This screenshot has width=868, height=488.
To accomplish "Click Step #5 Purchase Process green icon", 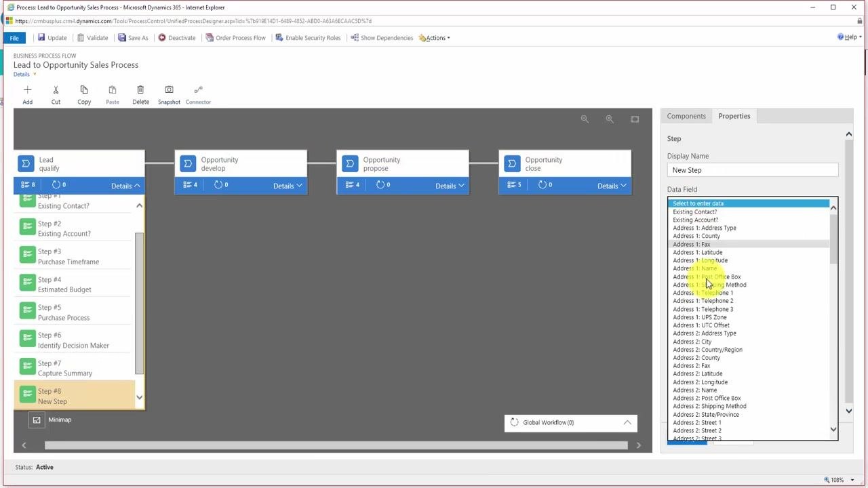I will click(27, 310).
